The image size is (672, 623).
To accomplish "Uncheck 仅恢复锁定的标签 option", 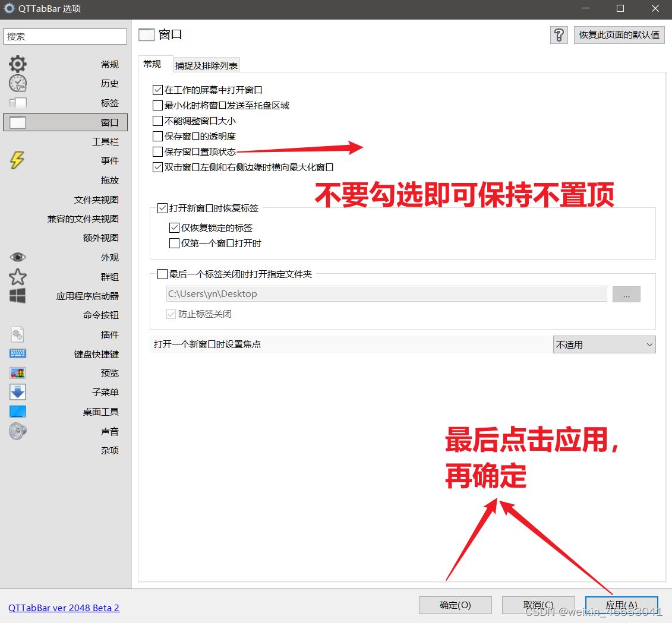I will click(x=175, y=227).
